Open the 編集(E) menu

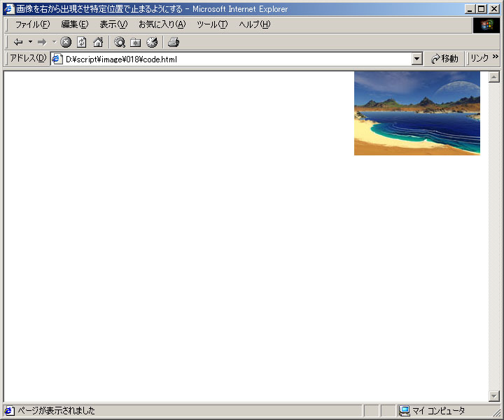coord(75,24)
